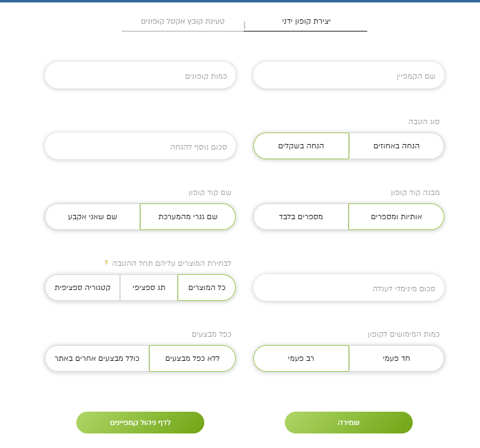Focus the כמות קופונים input field
This screenshot has width=480, height=448.
click(140, 76)
